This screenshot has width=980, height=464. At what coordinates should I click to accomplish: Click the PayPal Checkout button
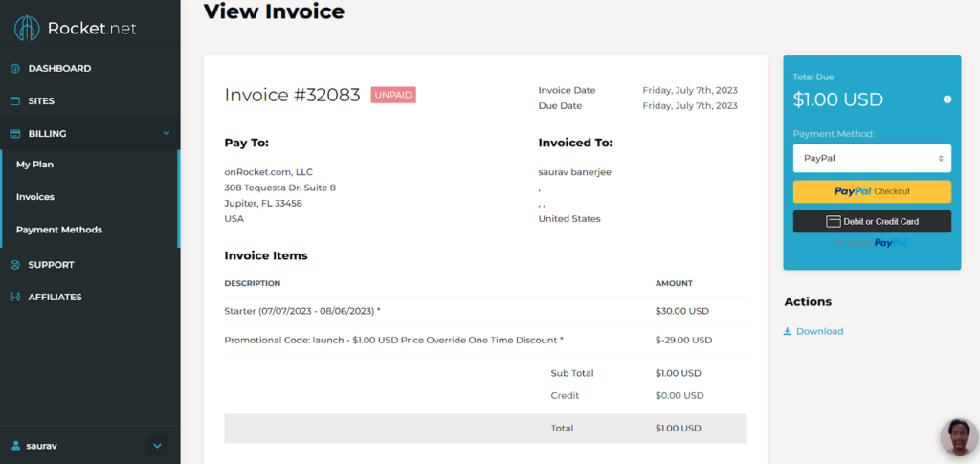point(872,191)
